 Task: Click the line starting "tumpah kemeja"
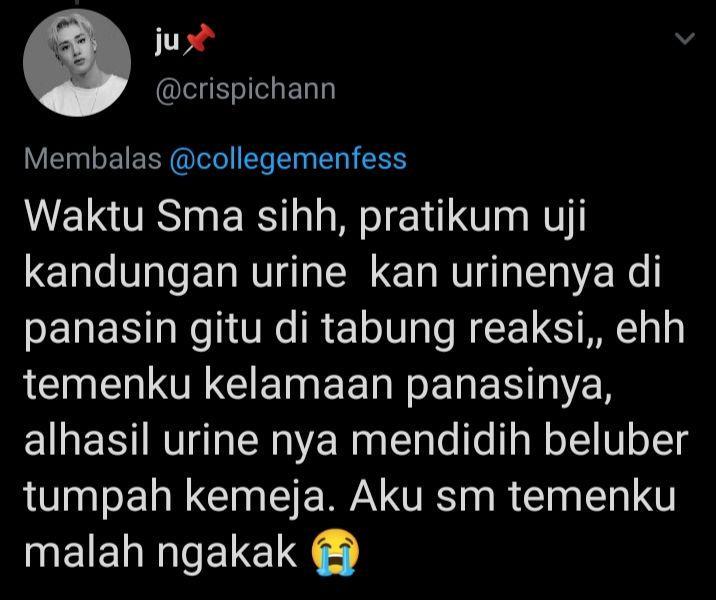pyautogui.click(x=350, y=497)
